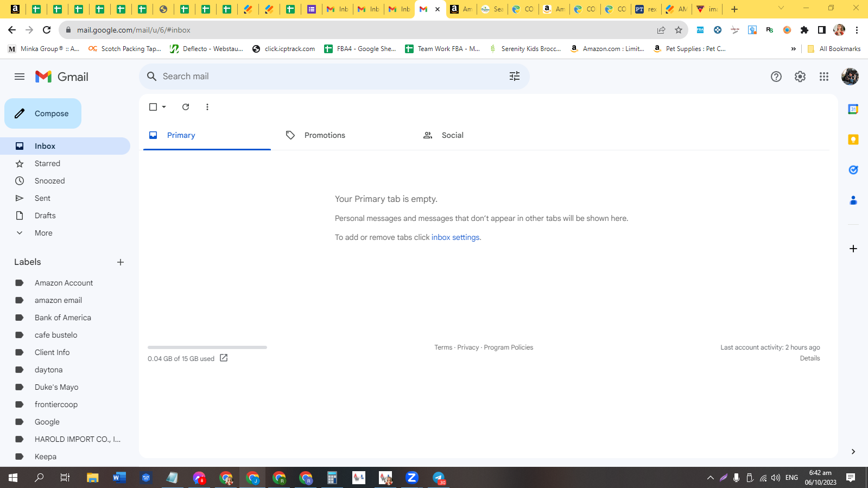Reload the browser page
The height and width of the screenshot is (488, 868).
coord(47,30)
